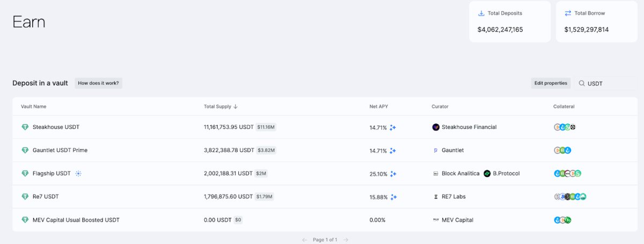Click the Total Deposits download icon

coord(481,13)
